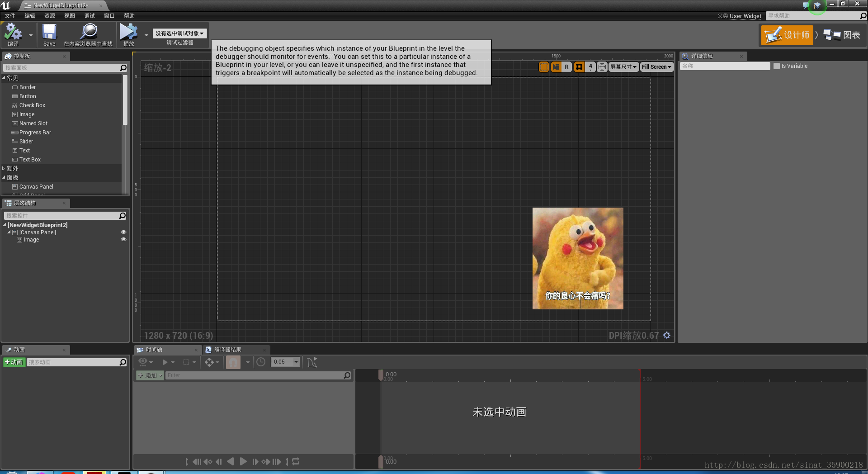Toggle widget outlines in designer view
This screenshot has width=868, height=474.
pos(544,67)
